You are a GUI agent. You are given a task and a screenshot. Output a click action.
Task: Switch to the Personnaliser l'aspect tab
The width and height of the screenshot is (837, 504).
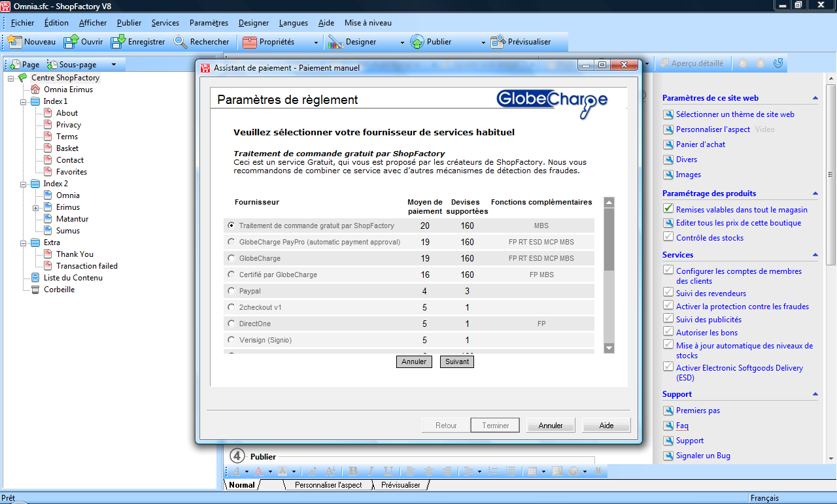[x=328, y=485]
